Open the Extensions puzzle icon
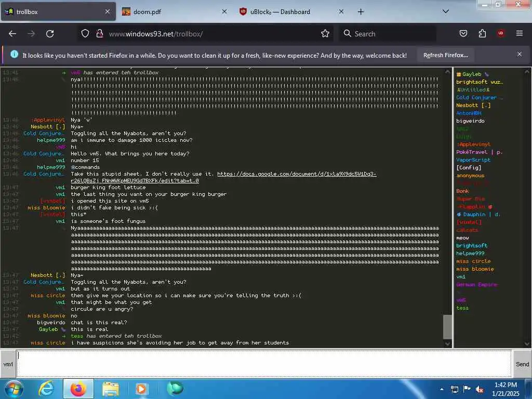 coord(482,34)
